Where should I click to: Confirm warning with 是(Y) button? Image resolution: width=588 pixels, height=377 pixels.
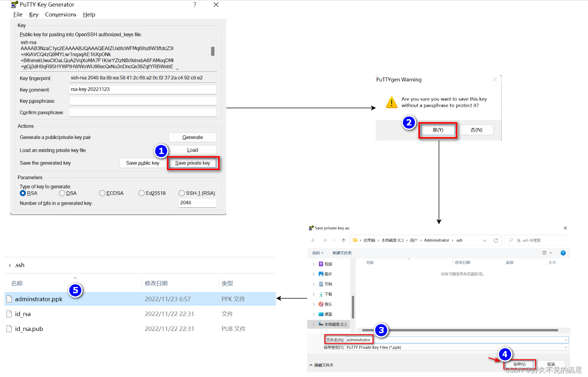point(438,130)
